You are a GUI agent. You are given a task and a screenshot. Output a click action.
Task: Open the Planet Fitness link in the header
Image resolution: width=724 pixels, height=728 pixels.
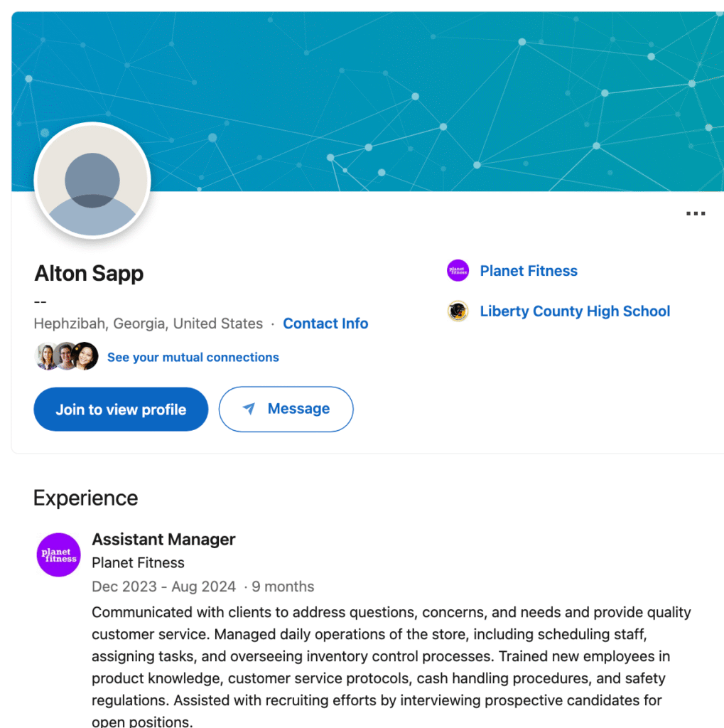(529, 271)
